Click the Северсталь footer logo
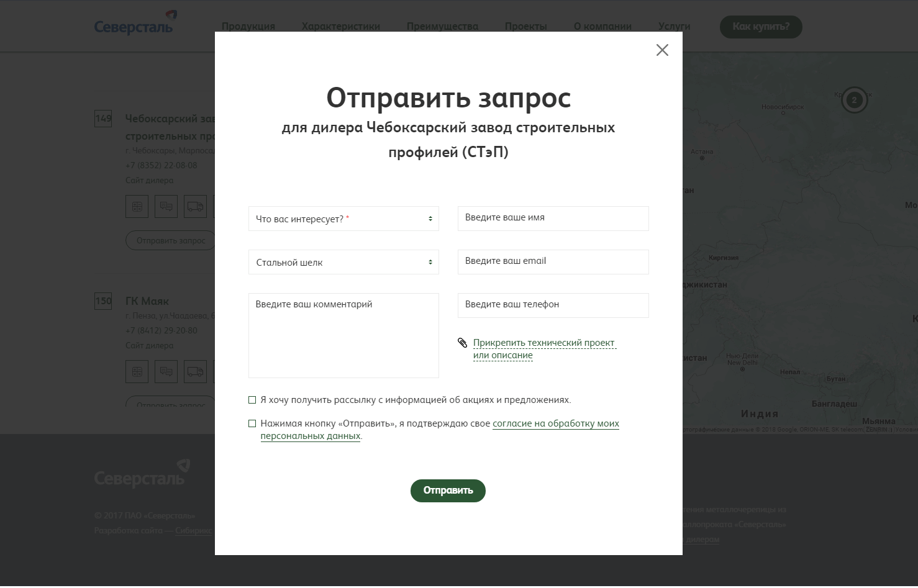918x588 pixels. [x=142, y=474]
